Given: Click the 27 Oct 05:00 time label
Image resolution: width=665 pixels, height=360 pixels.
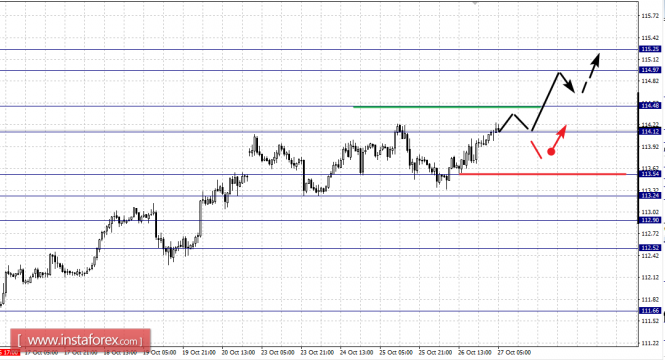Looking at the screenshot, I should pos(514,352).
